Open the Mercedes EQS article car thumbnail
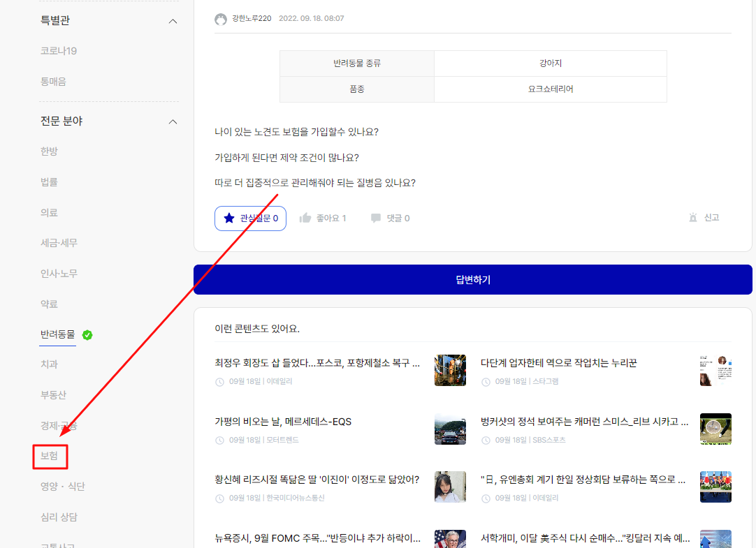This screenshot has height=548, width=756. click(x=450, y=429)
